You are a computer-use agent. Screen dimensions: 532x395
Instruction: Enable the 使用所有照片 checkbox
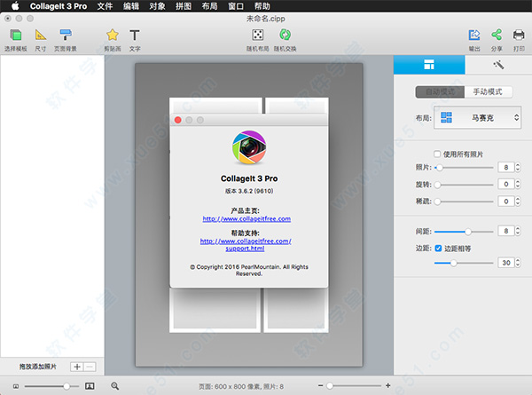coord(437,154)
